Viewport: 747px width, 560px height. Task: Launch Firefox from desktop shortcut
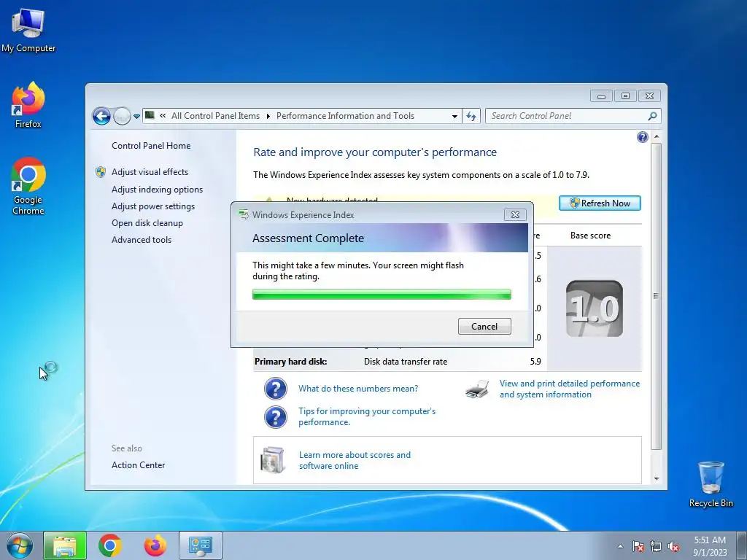pyautogui.click(x=28, y=105)
